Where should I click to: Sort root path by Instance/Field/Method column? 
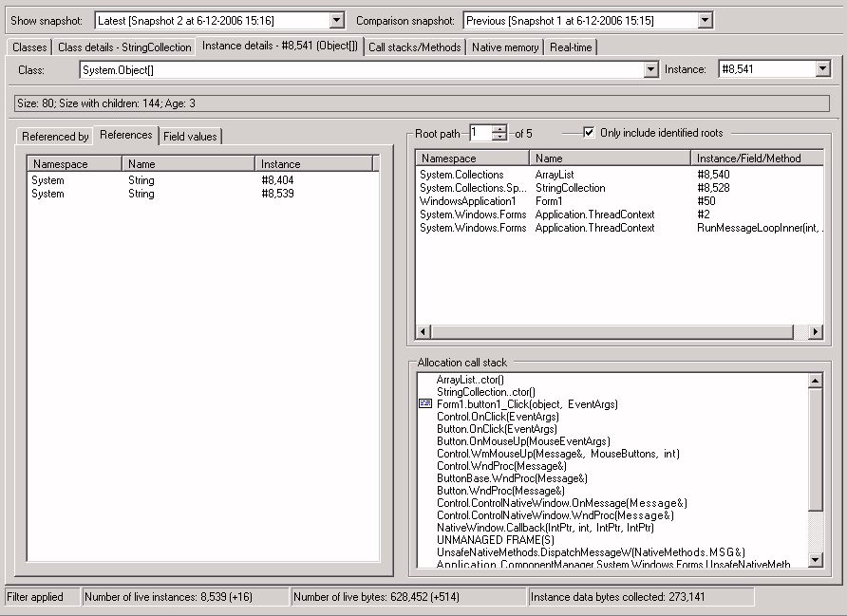pos(748,159)
